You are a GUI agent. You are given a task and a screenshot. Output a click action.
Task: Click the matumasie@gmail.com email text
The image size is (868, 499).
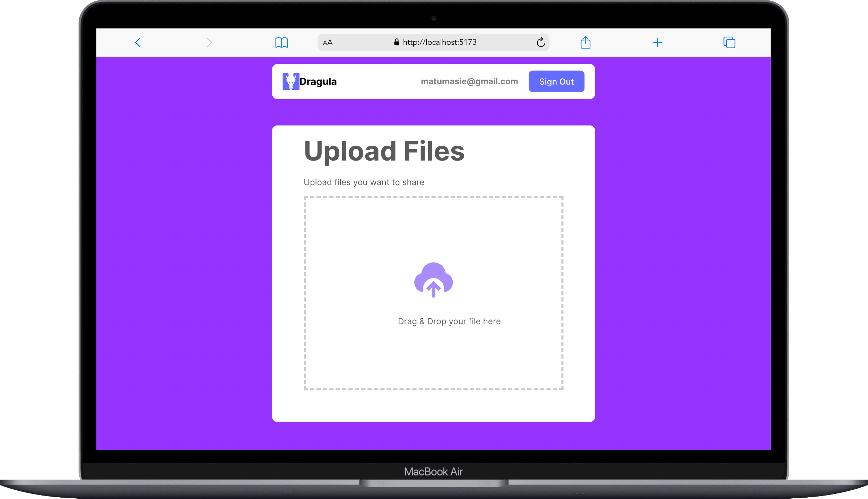click(469, 81)
